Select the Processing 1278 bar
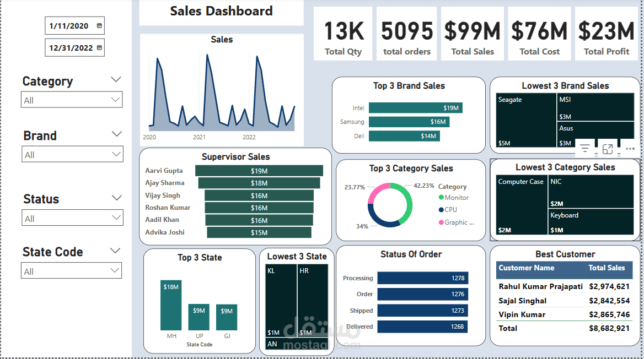This screenshot has height=359, width=644. 422,278
